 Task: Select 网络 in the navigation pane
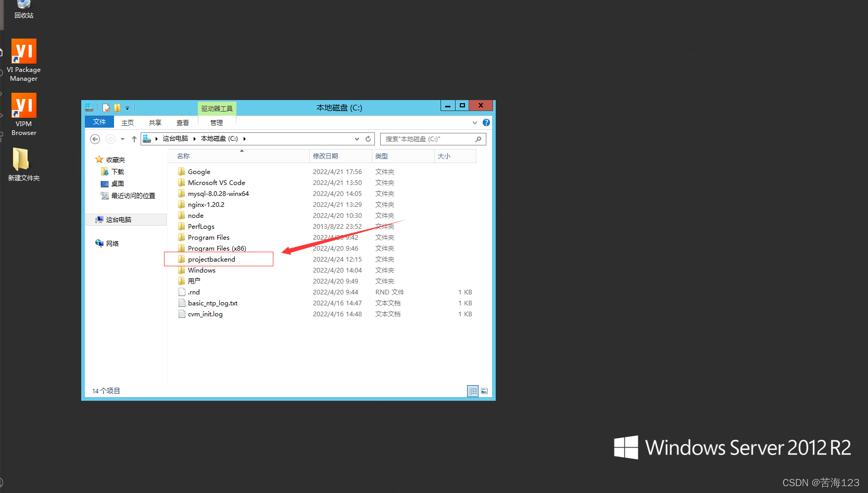click(x=107, y=243)
